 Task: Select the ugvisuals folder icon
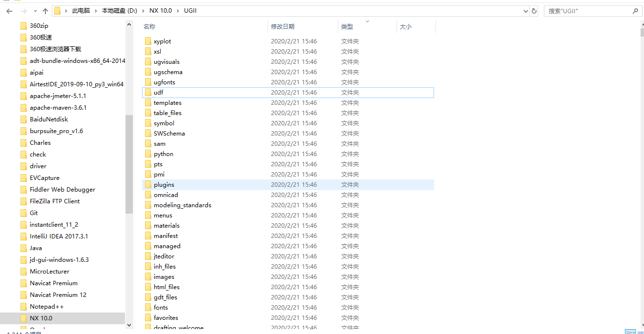tap(148, 61)
